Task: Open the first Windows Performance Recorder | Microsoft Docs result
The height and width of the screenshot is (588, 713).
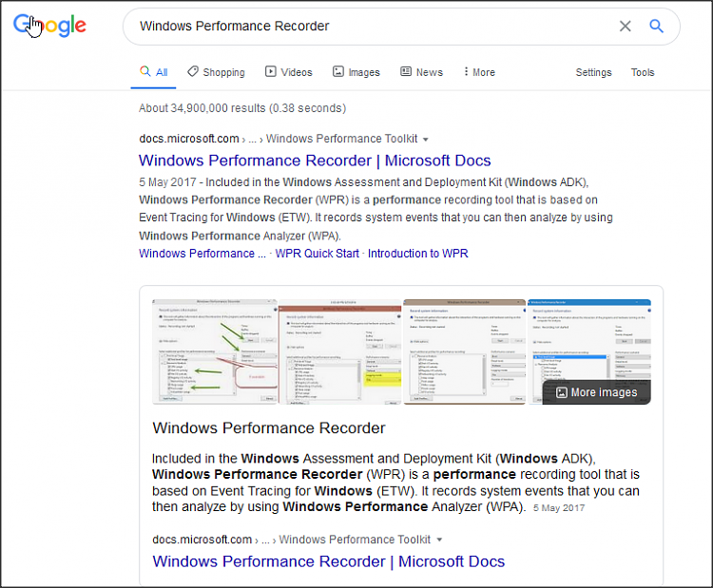Action: tap(315, 161)
